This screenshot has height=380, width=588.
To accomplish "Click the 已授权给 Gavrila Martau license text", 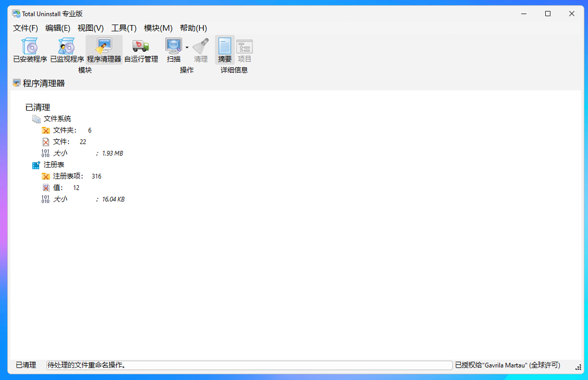I will (508, 365).
